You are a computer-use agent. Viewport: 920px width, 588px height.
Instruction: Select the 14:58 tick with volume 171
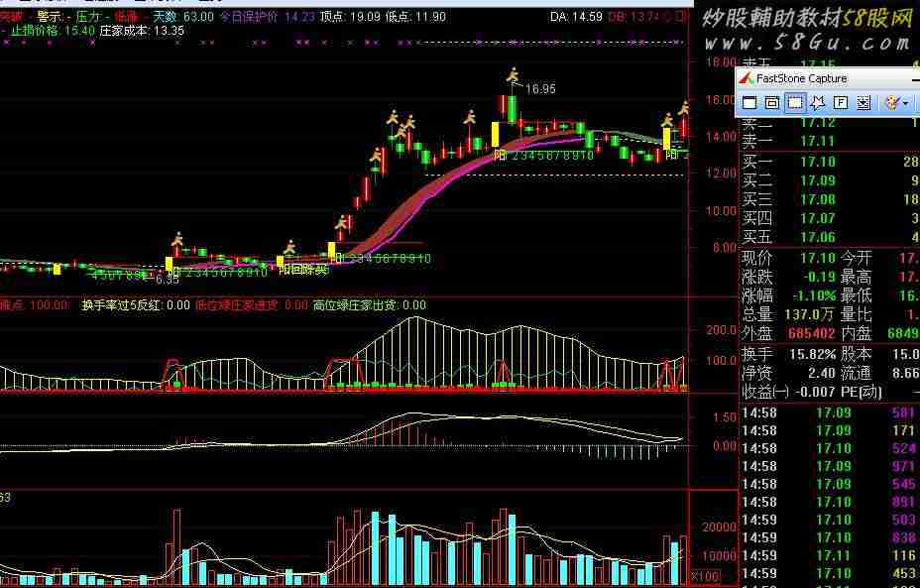click(829, 430)
